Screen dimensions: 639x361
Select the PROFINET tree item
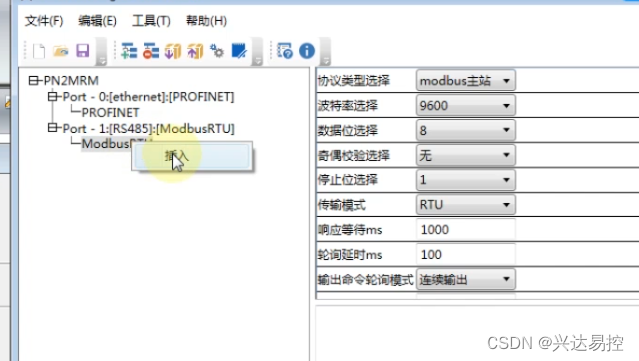coord(110,112)
